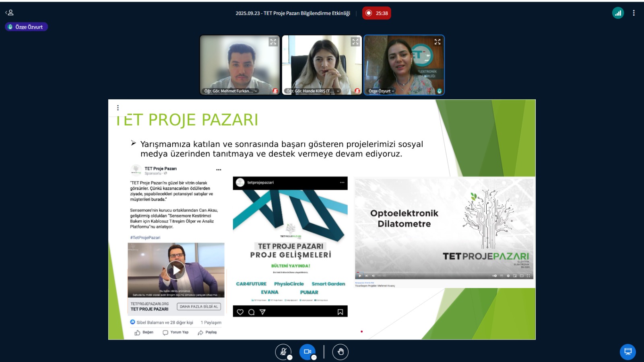Click the Beğen like button

coord(144,333)
